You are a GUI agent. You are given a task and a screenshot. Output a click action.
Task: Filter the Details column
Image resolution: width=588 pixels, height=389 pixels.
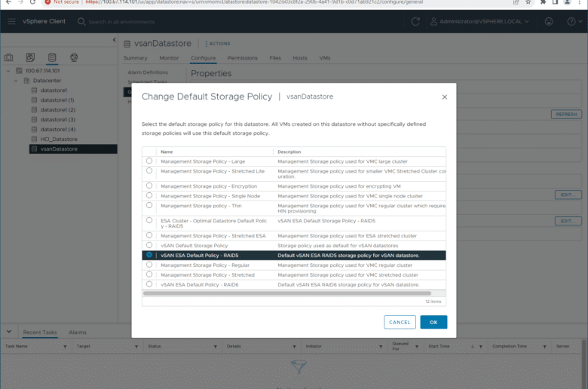[x=294, y=347]
